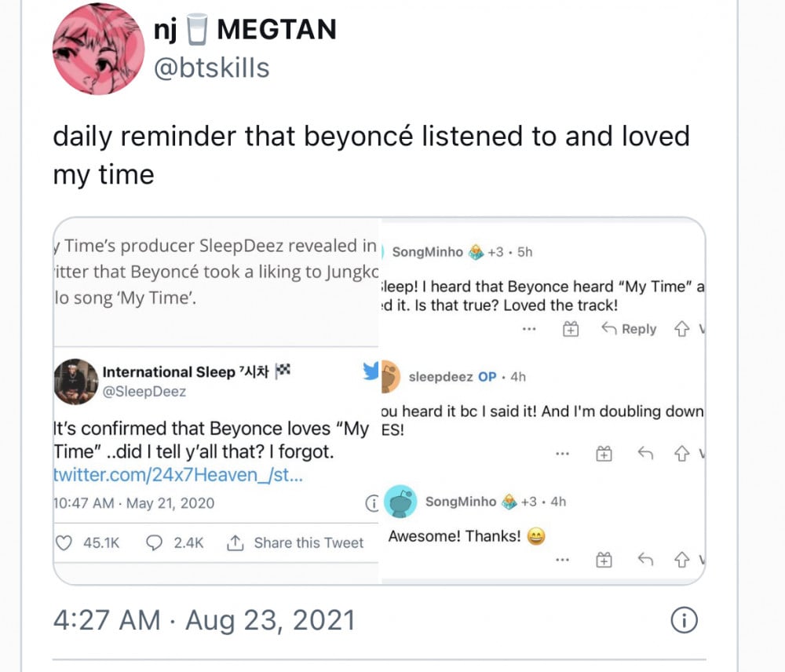Click the SongMinho Reddit avatar by the "Awesome! Thanks!" comment
This screenshot has width=785, height=672.
click(x=400, y=502)
